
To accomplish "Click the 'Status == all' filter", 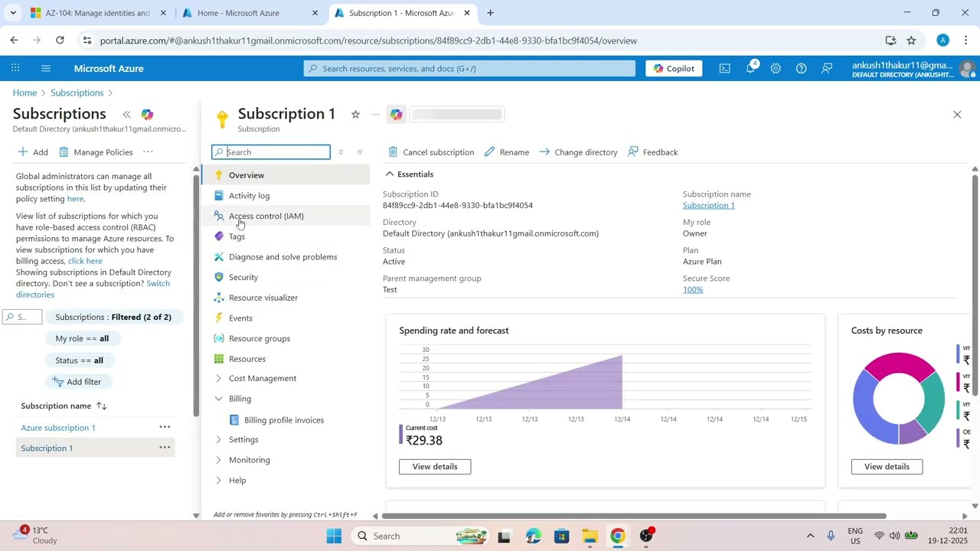I will point(80,360).
